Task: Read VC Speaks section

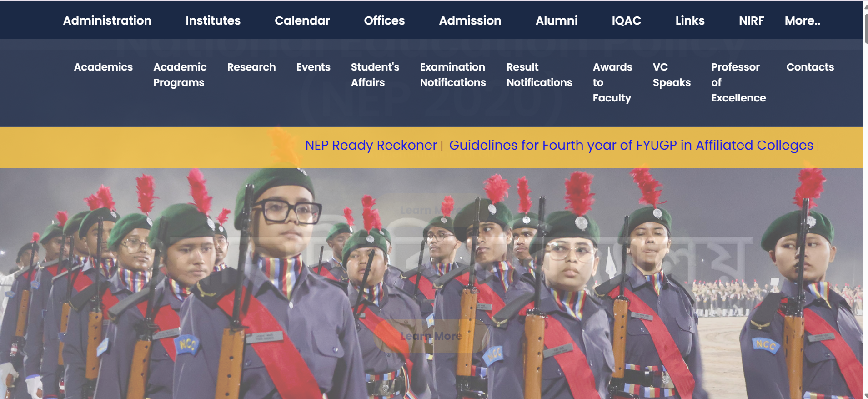Action: [x=672, y=75]
